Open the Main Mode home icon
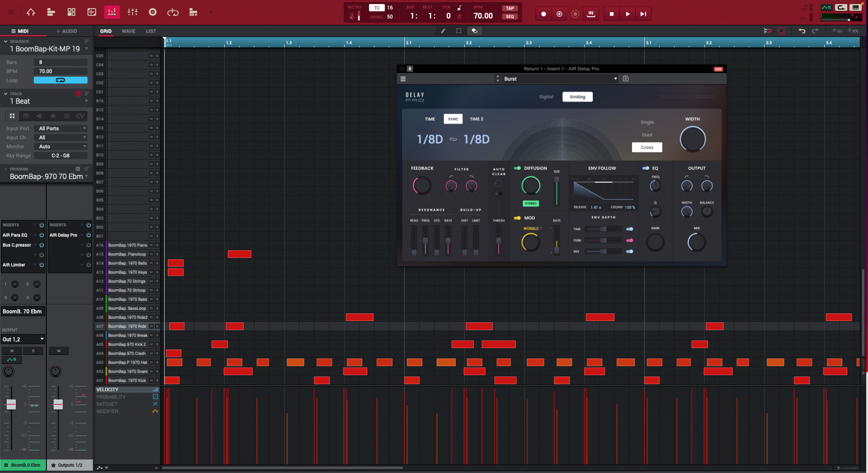Viewport: 868px width, 473px height. coord(31,12)
